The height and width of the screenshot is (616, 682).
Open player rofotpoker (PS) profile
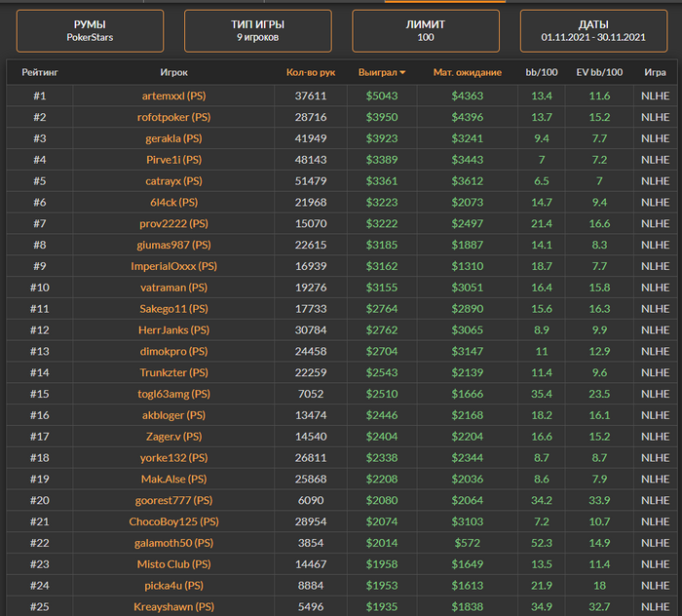point(173,117)
